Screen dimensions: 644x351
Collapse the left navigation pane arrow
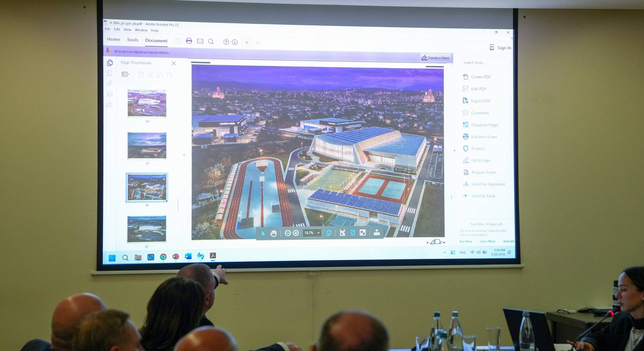tap(184, 155)
